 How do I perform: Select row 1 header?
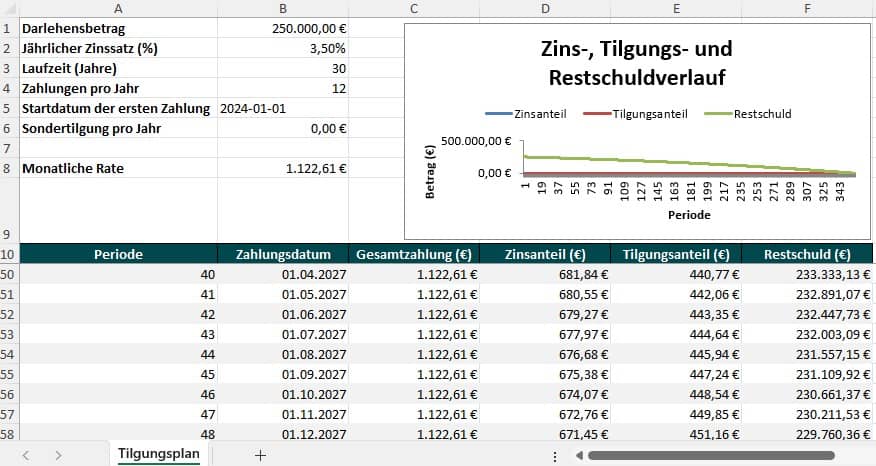(9, 28)
